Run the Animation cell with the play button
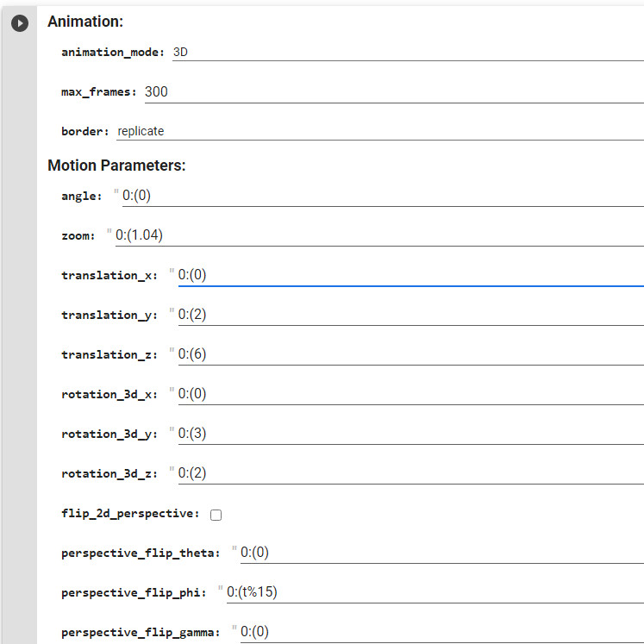Viewport: 644px width, 644px height. point(20,23)
